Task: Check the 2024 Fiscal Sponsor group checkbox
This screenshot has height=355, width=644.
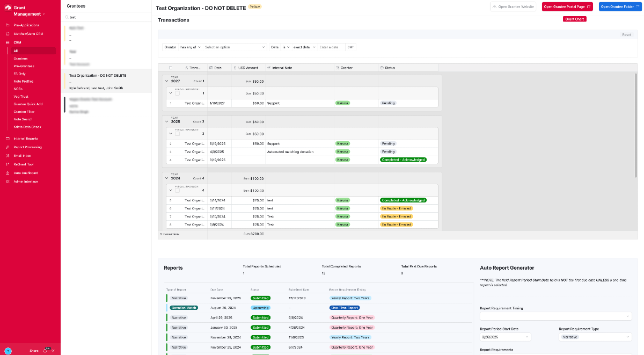Action: [x=178, y=190]
